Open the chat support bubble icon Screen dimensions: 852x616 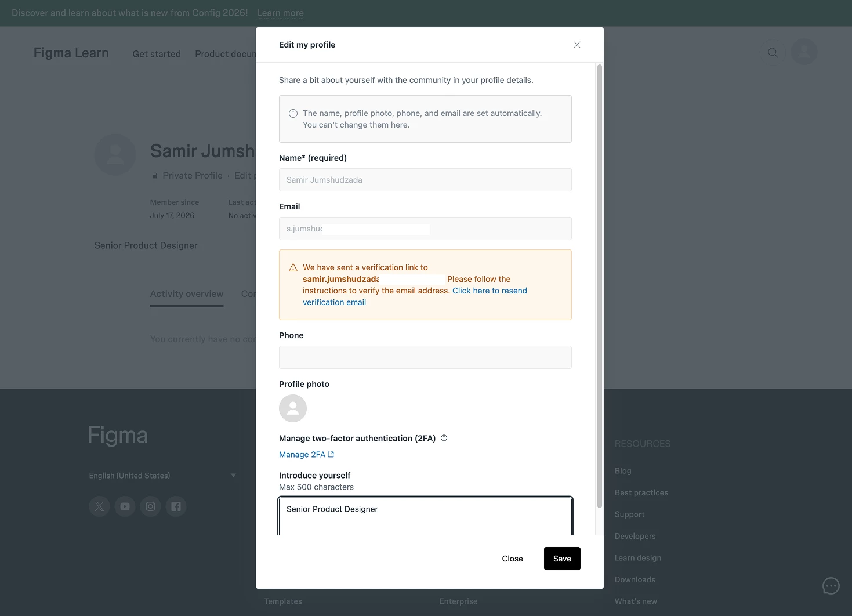(x=831, y=586)
